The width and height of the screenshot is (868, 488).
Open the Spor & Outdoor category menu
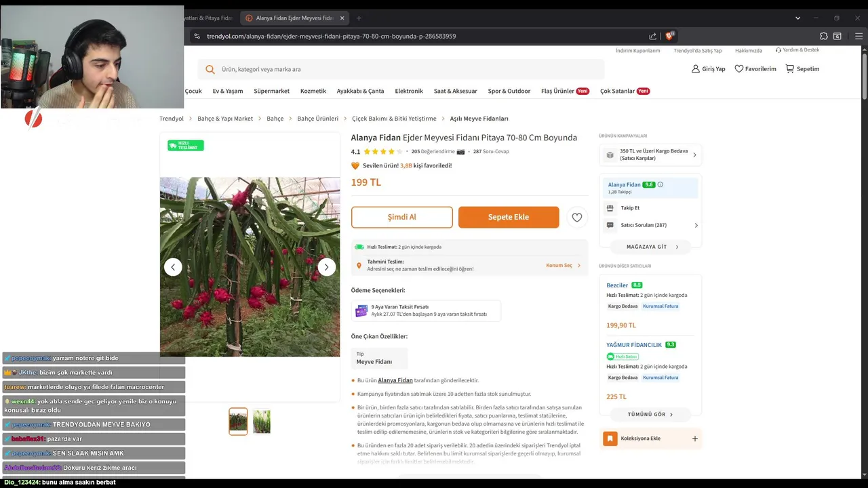(x=509, y=91)
